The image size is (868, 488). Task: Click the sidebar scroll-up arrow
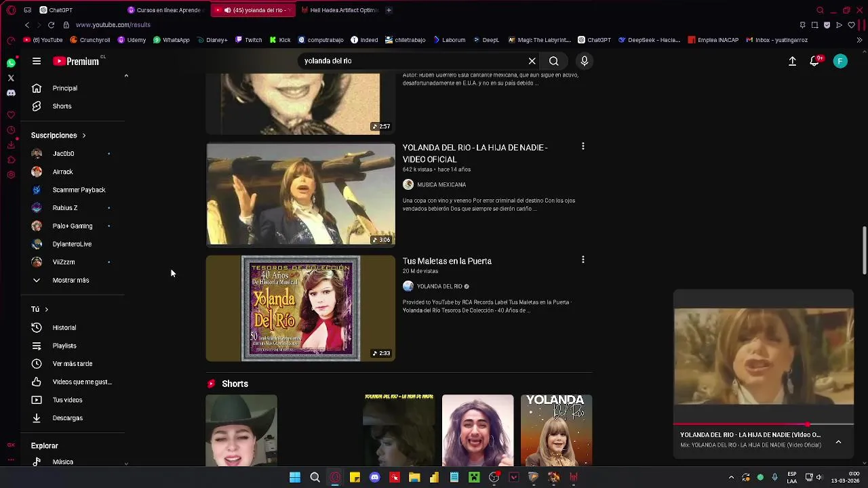(x=126, y=76)
